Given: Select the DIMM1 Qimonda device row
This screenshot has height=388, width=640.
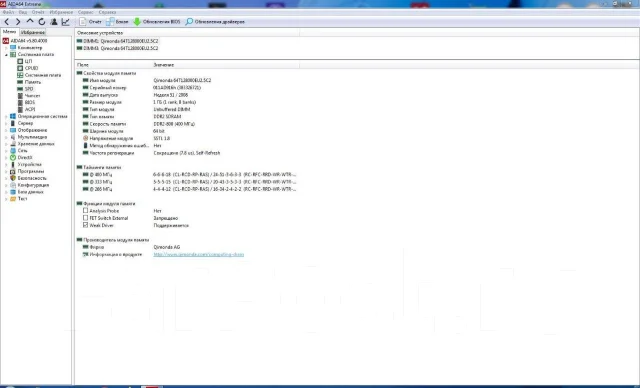Looking at the screenshot, I should tap(118, 41).
